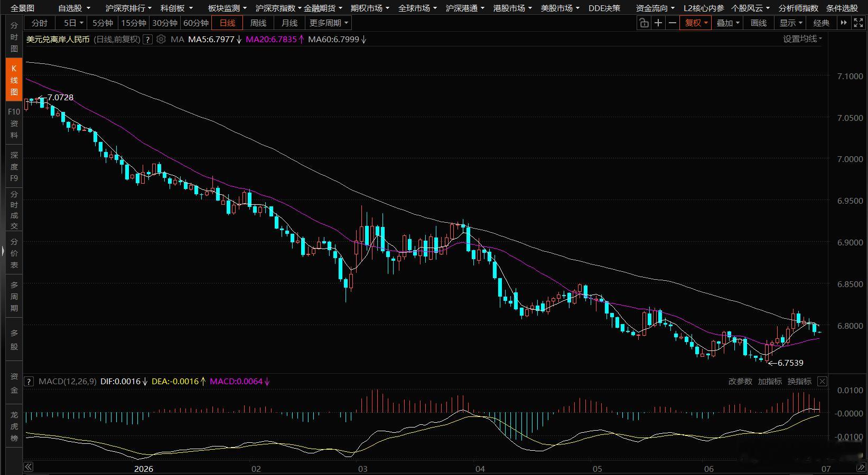
Task: Open F10资料 sidebar item
Action: [x=14, y=123]
